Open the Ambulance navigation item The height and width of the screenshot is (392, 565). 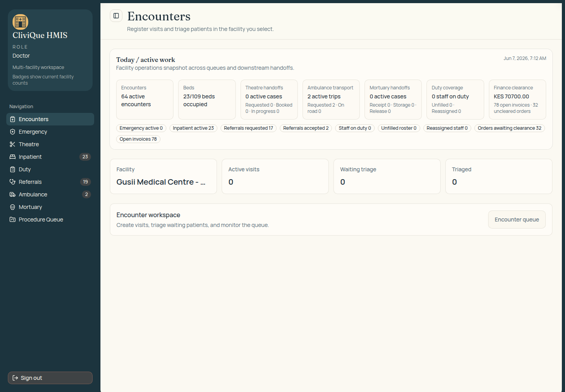[x=50, y=194]
